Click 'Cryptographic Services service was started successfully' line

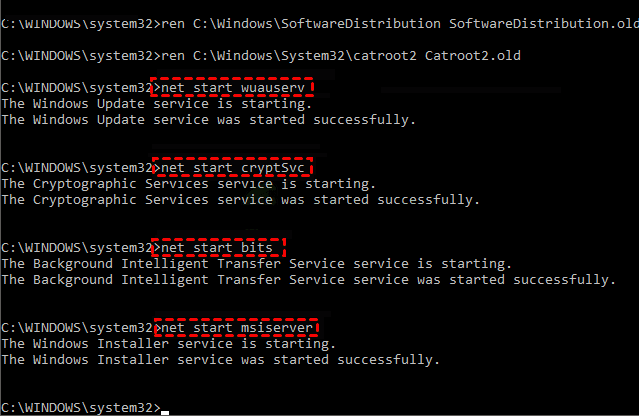(240, 199)
